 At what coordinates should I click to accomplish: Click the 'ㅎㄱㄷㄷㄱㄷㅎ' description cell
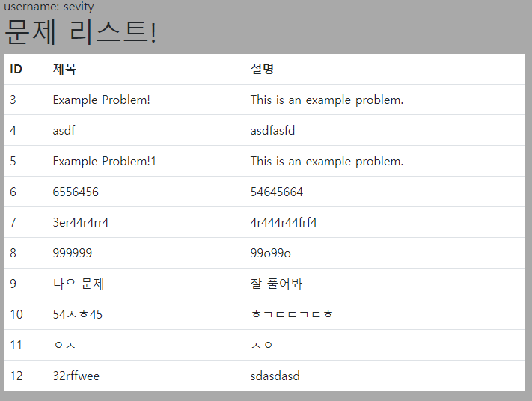(x=292, y=314)
